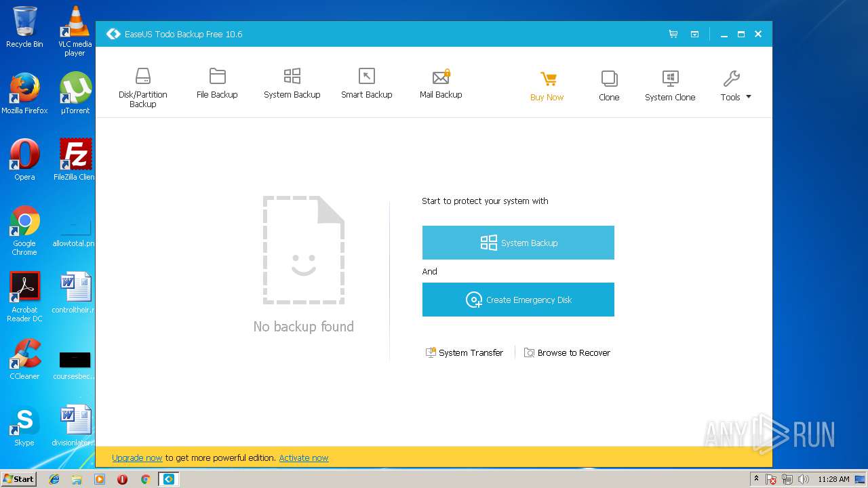Minimize the EaseUS Todo Backup window

(x=724, y=34)
